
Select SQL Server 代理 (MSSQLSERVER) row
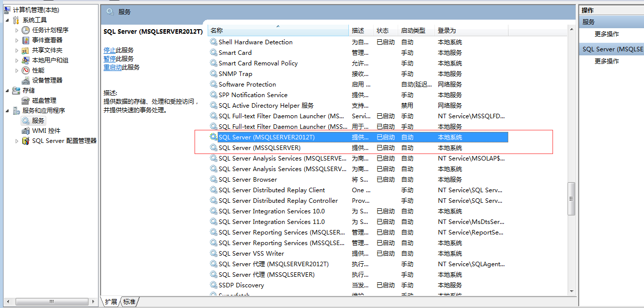358,275
